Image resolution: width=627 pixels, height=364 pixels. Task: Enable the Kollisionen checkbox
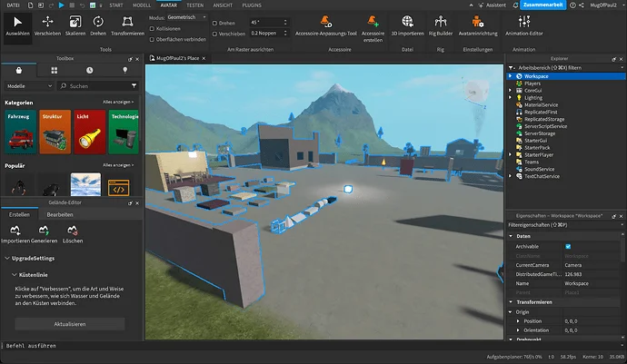coord(152,29)
